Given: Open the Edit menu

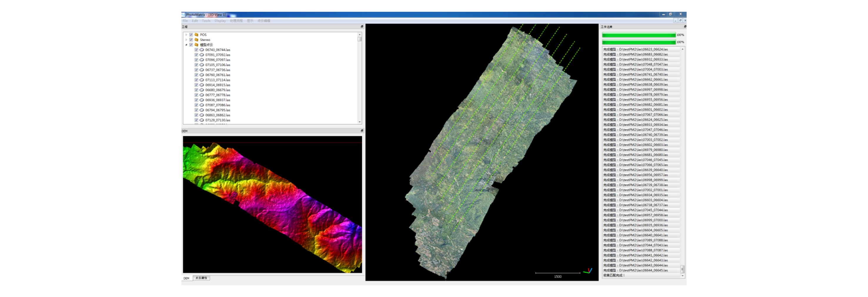Looking at the screenshot, I should [195, 21].
